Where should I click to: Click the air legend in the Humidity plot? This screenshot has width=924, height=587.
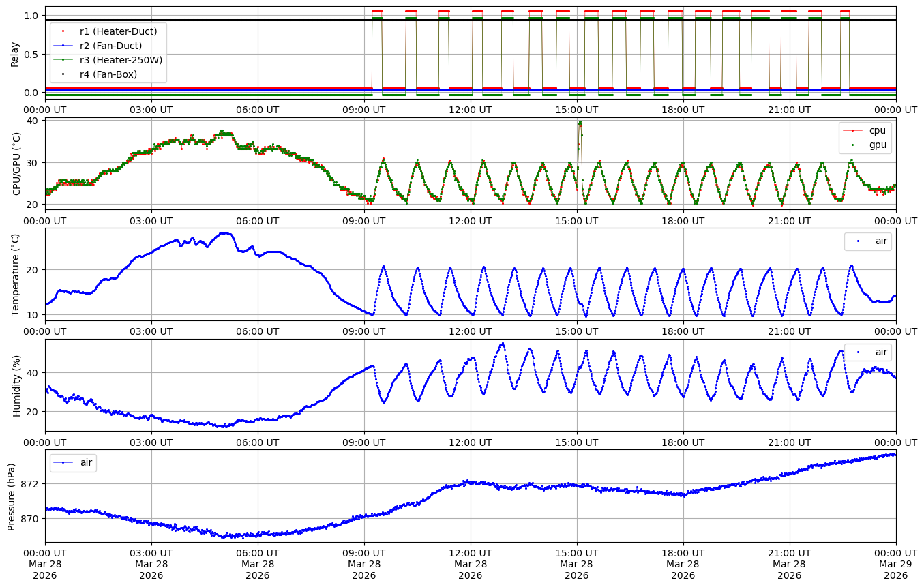882,352
